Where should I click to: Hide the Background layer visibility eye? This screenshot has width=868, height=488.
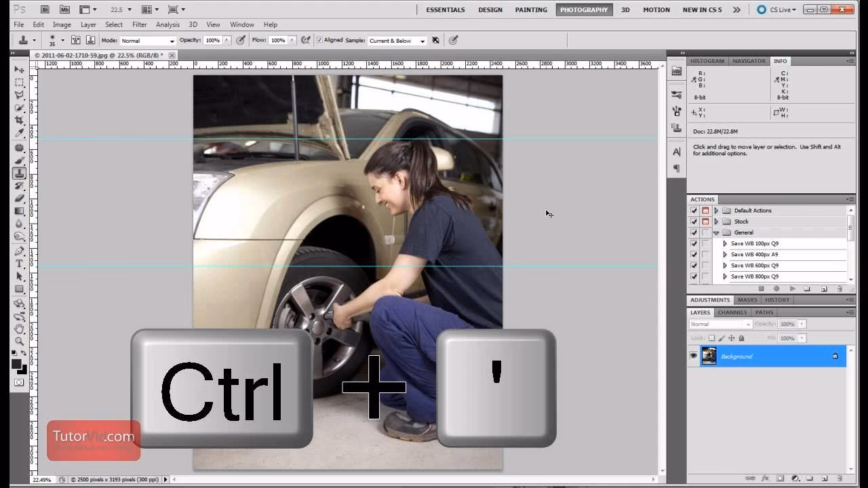693,356
